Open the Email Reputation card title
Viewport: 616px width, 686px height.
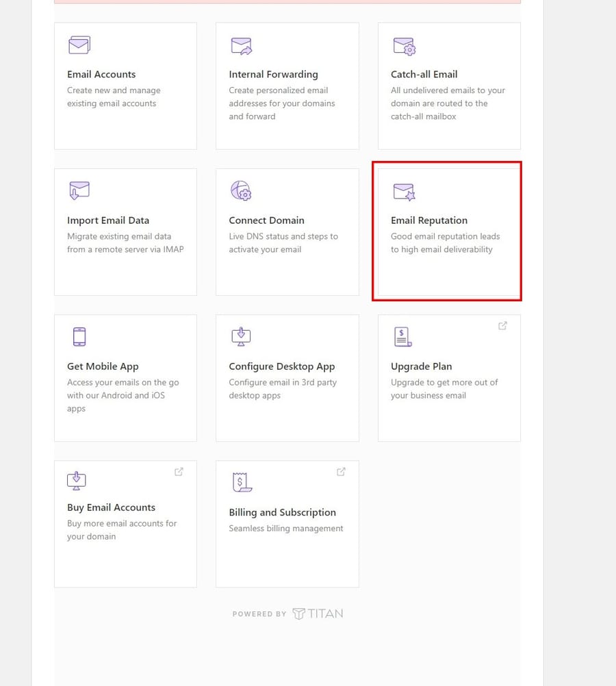(429, 220)
